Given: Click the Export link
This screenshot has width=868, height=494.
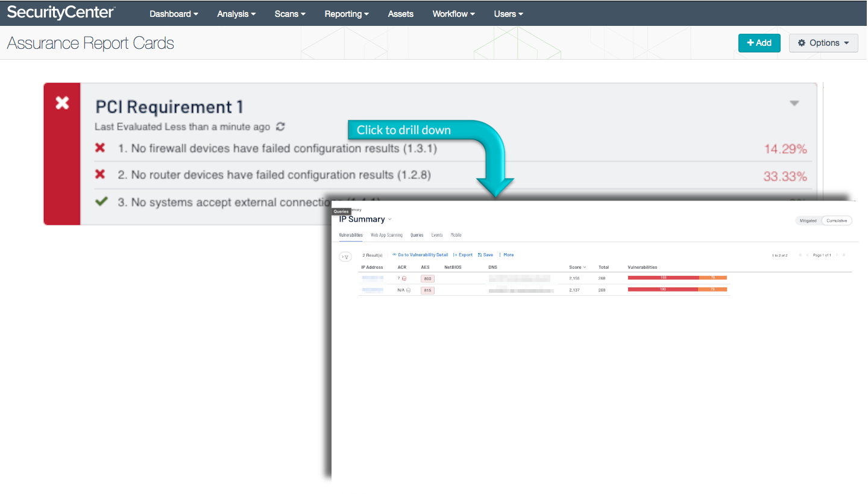Looking at the screenshot, I should (x=463, y=255).
